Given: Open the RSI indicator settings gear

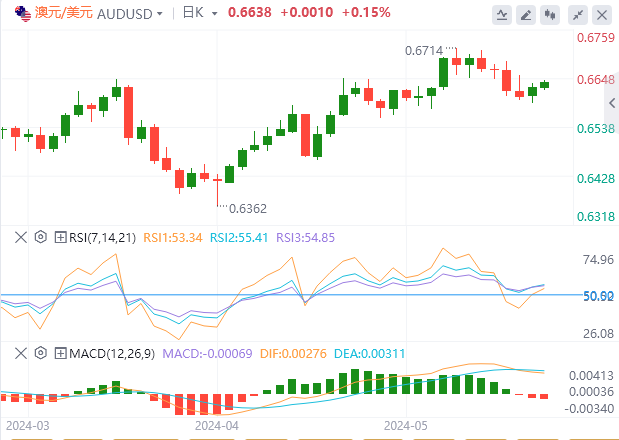Looking at the screenshot, I should 40,237.
